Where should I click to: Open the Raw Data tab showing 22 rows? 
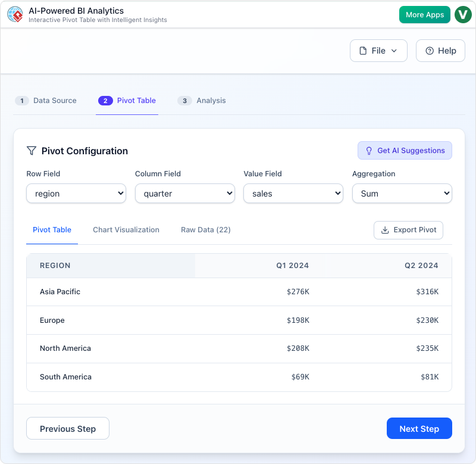click(205, 229)
